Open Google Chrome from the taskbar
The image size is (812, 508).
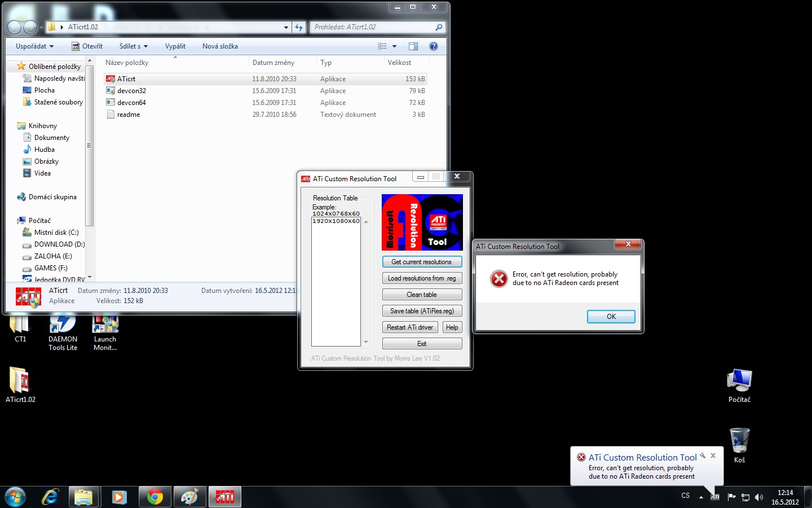(155, 497)
